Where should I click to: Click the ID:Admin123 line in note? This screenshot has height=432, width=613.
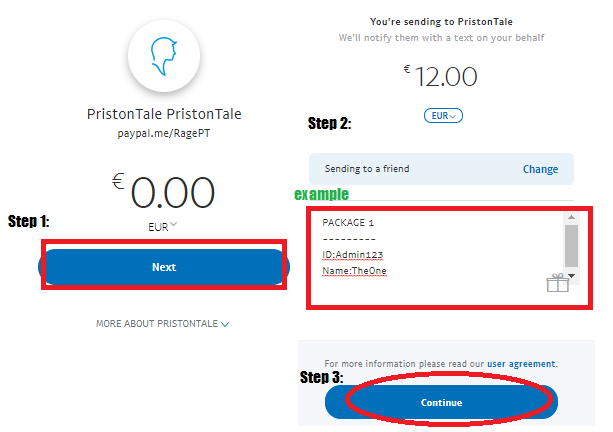[x=352, y=255]
